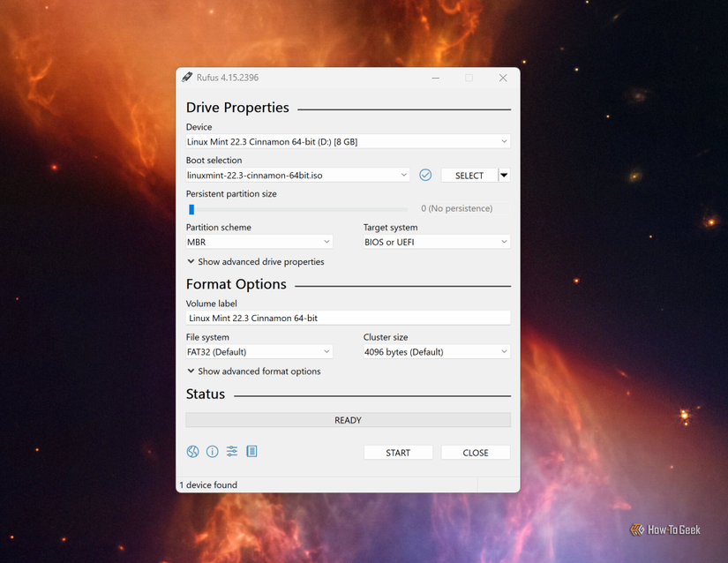
Task: Open the File system FAT32 dropdown
Action: pyautogui.click(x=259, y=351)
